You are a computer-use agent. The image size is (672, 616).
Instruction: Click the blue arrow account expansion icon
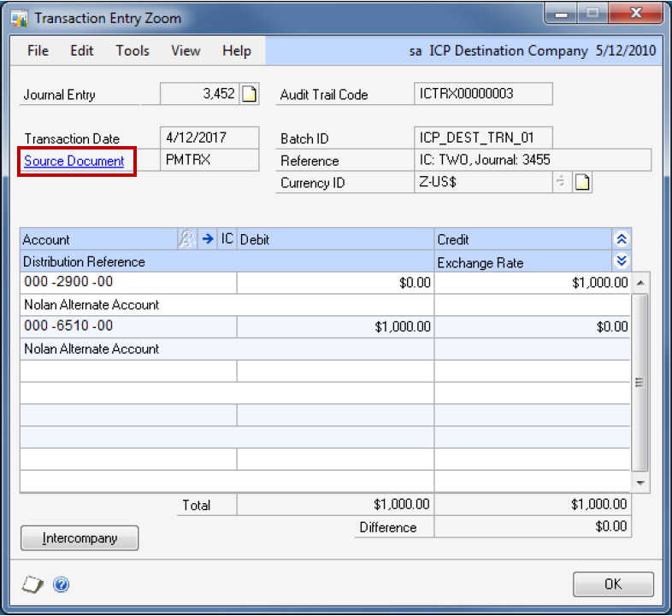coord(207,240)
